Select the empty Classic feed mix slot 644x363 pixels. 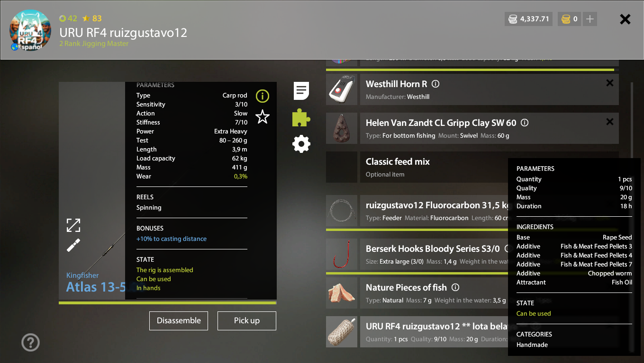pyautogui.click(x=342, y=167)
